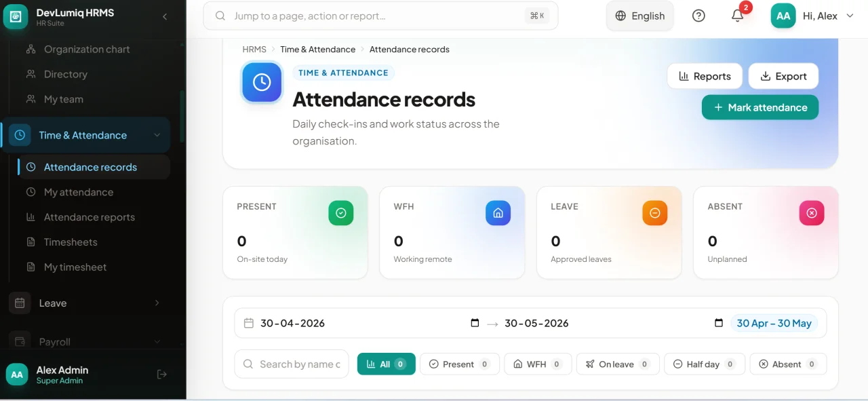Go to Timesheets page

(x=71, y=242)
